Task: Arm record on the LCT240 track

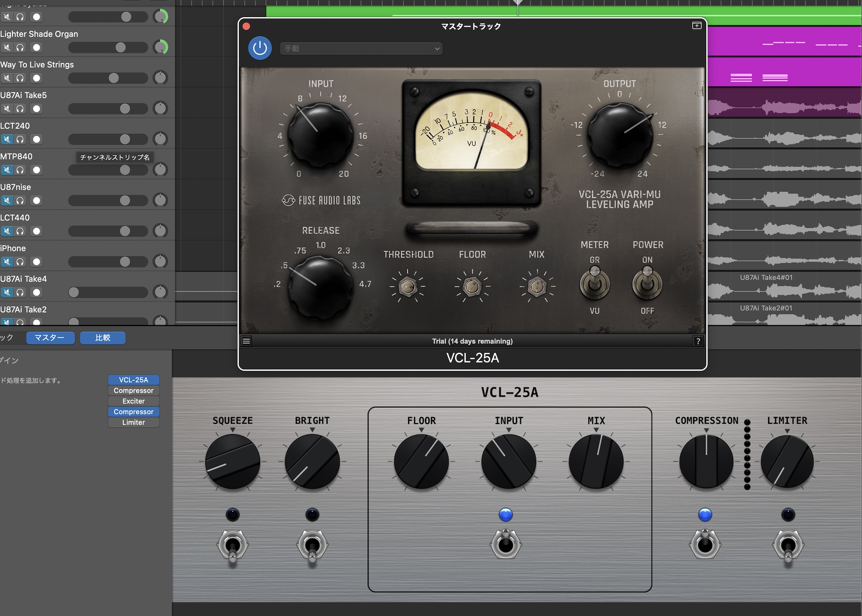Action: click(37, 140)
